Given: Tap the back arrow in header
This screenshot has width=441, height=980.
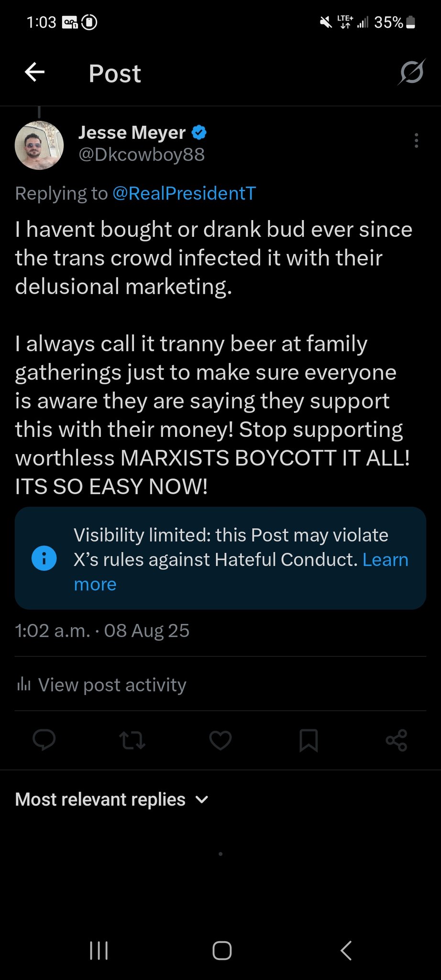Looking at the screenshot, I should (x=34, y=73).
